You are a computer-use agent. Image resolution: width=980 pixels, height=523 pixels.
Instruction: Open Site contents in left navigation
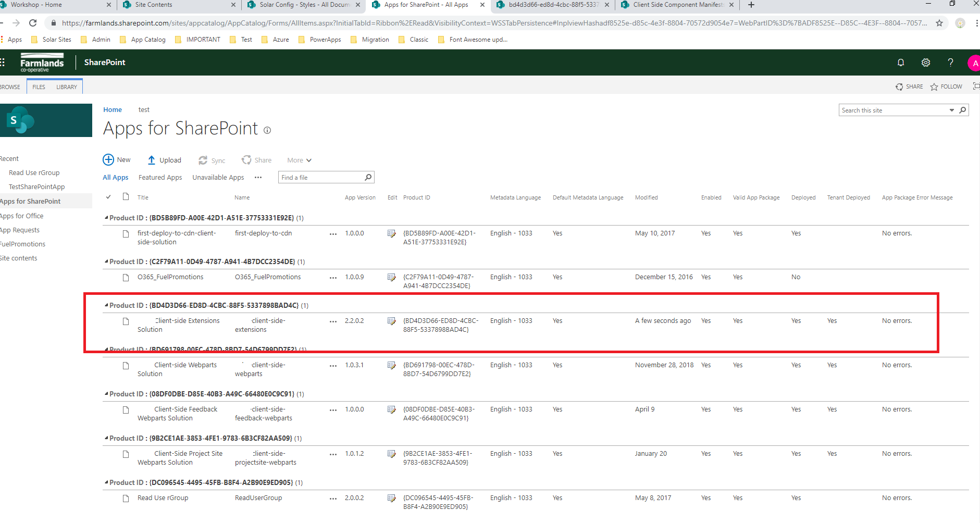tap(19, 258)
